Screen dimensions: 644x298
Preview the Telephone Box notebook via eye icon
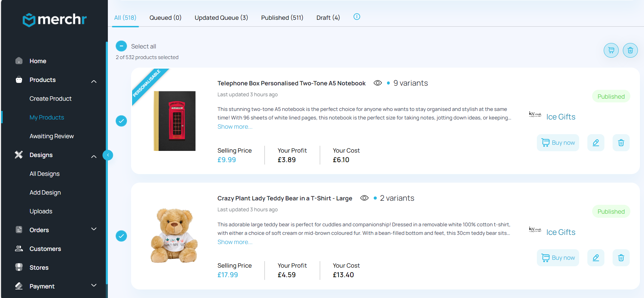(x=377, y=83)
